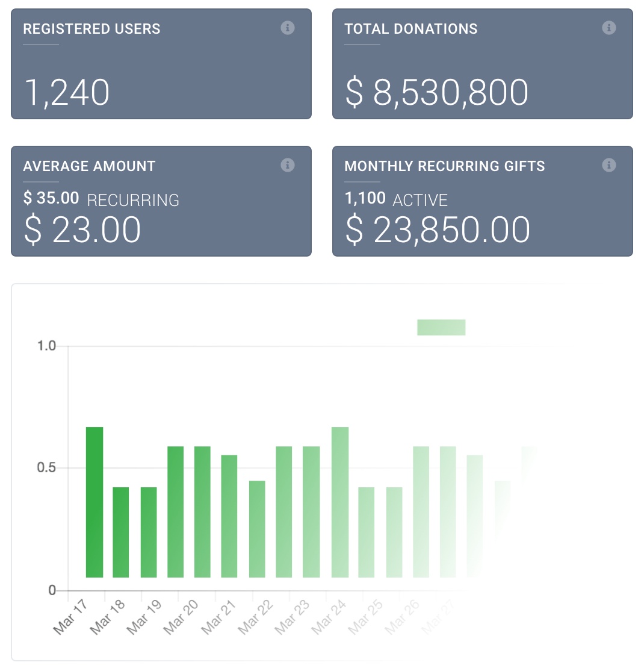Click the Total Donations card heading
Image resolution: width=644 pixels, height=671 pixels.
[411, 29]
